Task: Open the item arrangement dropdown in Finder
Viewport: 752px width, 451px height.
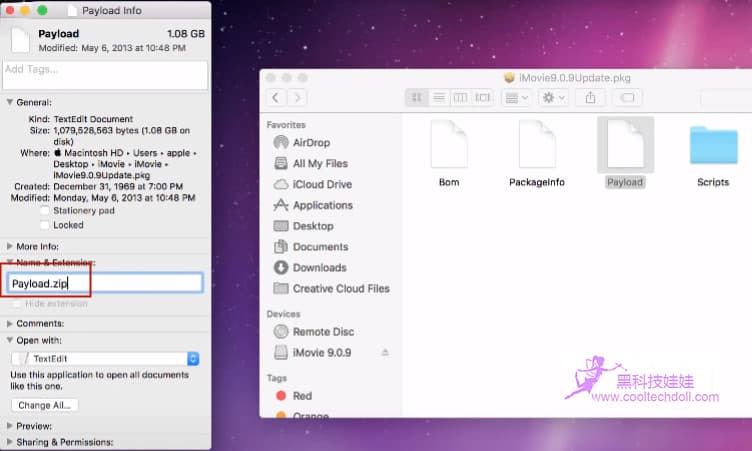Action: click(x=516, y=98)
